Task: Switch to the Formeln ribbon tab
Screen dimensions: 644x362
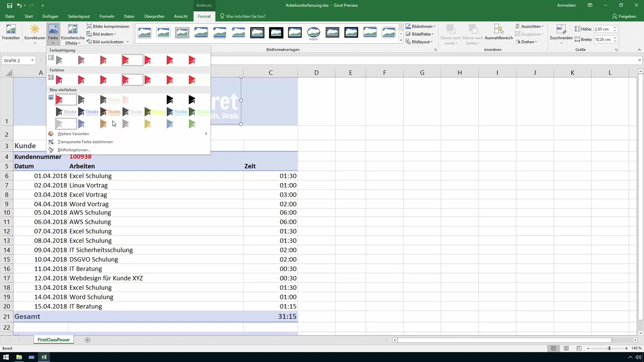Action: click(x=107, y=16)
